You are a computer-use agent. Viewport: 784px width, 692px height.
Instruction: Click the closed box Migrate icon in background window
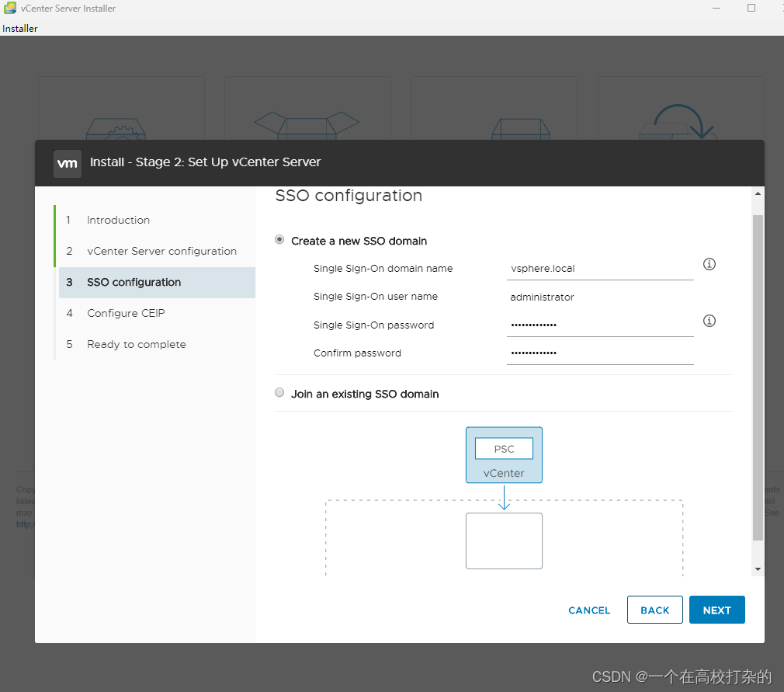[x=521, y=129]
